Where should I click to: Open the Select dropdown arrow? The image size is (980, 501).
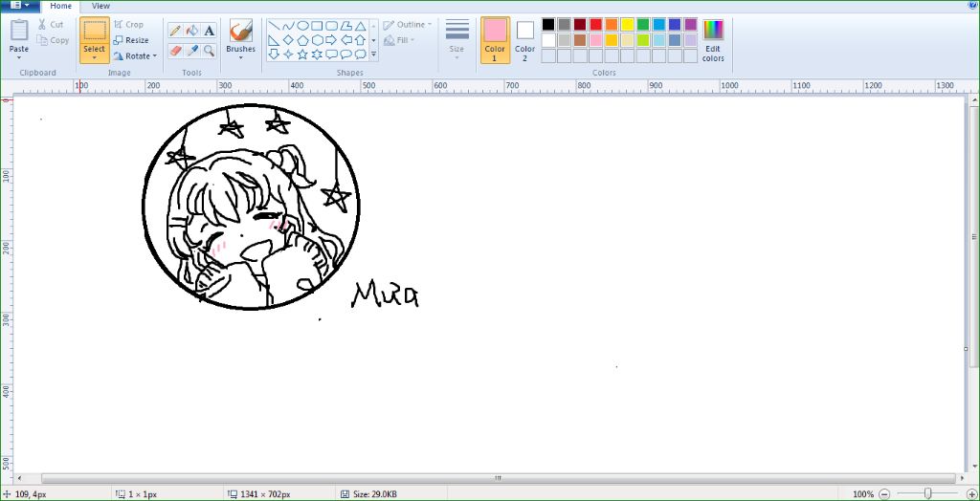[95, 58]
